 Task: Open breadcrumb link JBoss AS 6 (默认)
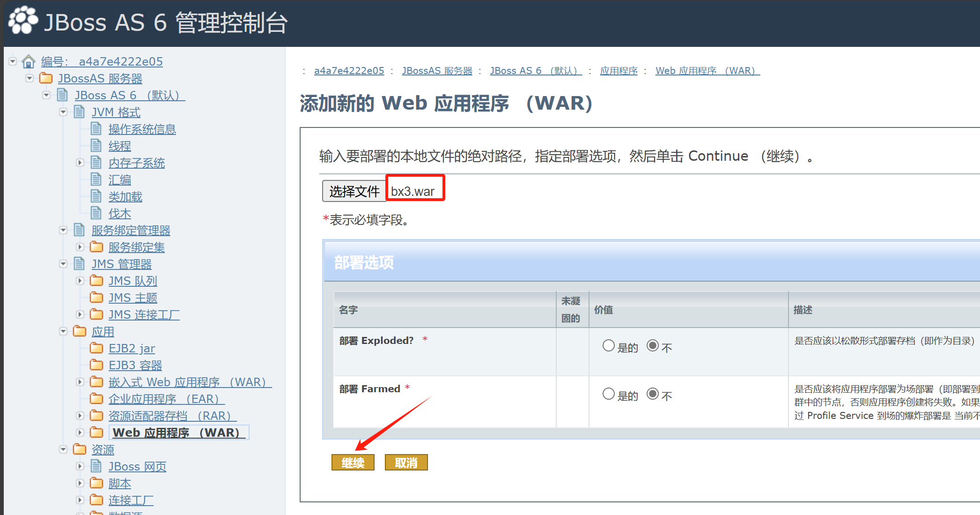tap(536, 71)
